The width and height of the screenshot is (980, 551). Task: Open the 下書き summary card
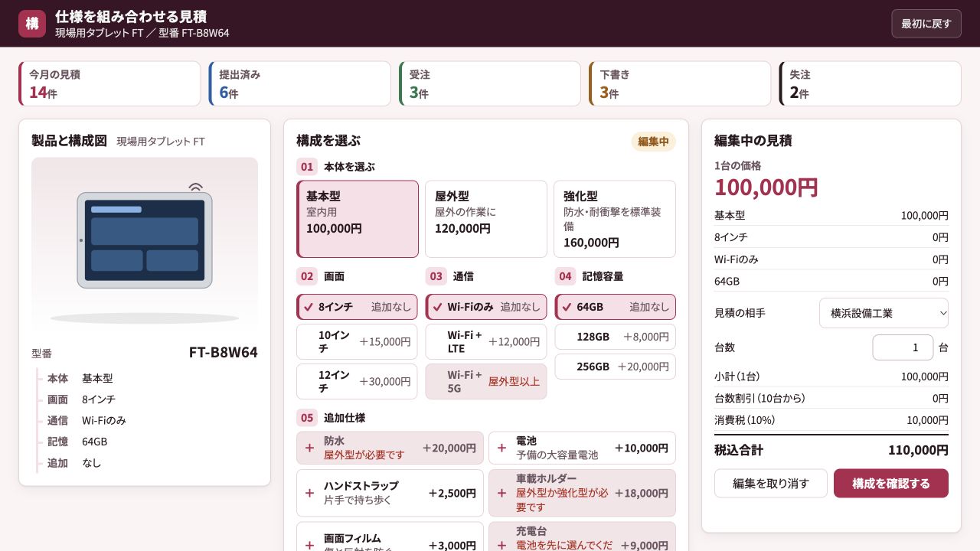tap(680, 83)
